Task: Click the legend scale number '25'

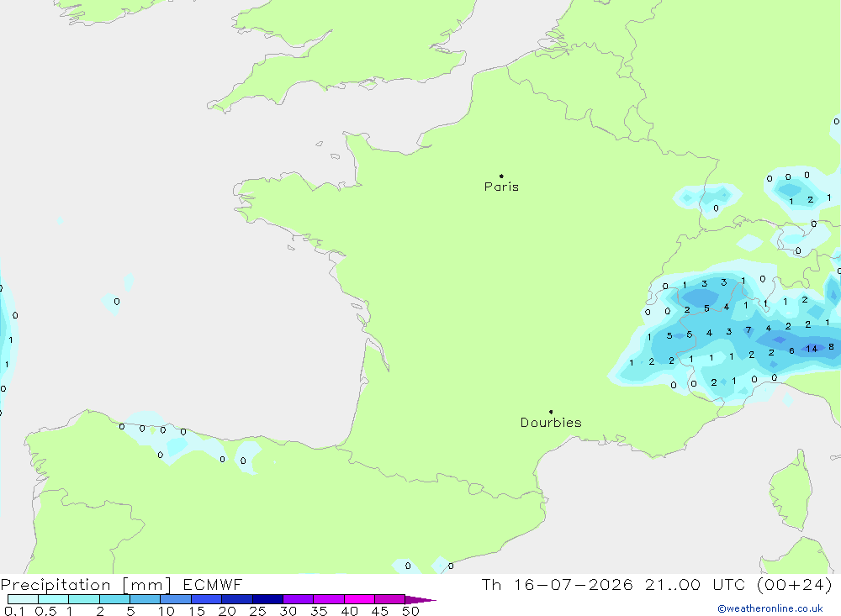Action: tap(257, 611)
